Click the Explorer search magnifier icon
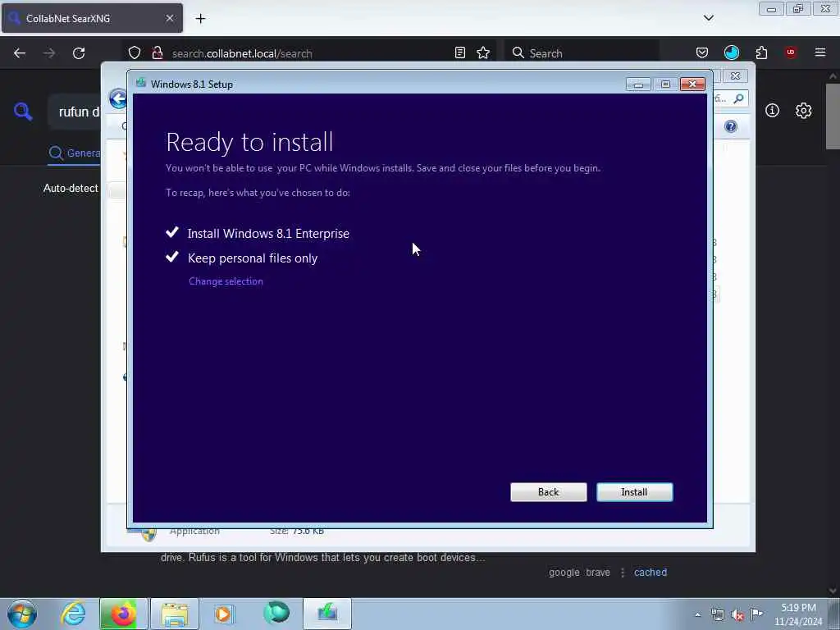This screenshot has width=840, height=630. point(739,98)
